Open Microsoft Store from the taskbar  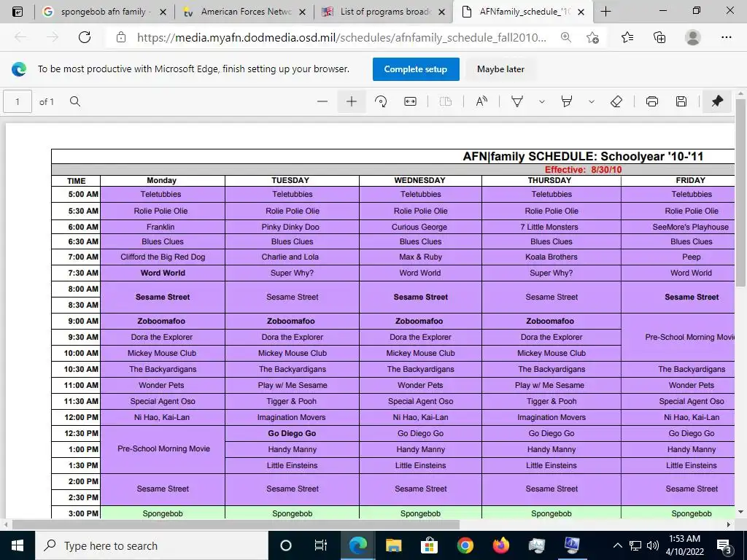[429, 545]
